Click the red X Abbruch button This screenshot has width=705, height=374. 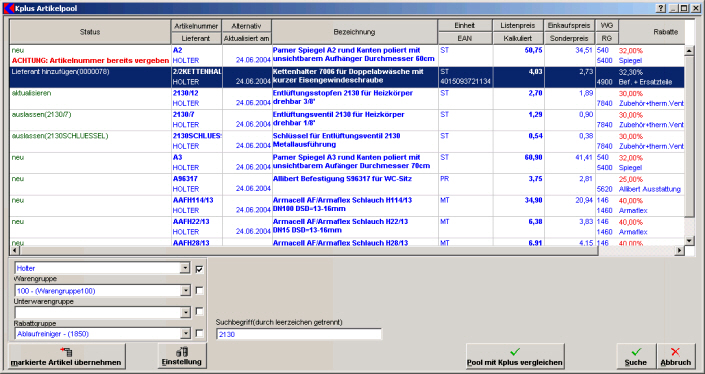tap(675, 356)
